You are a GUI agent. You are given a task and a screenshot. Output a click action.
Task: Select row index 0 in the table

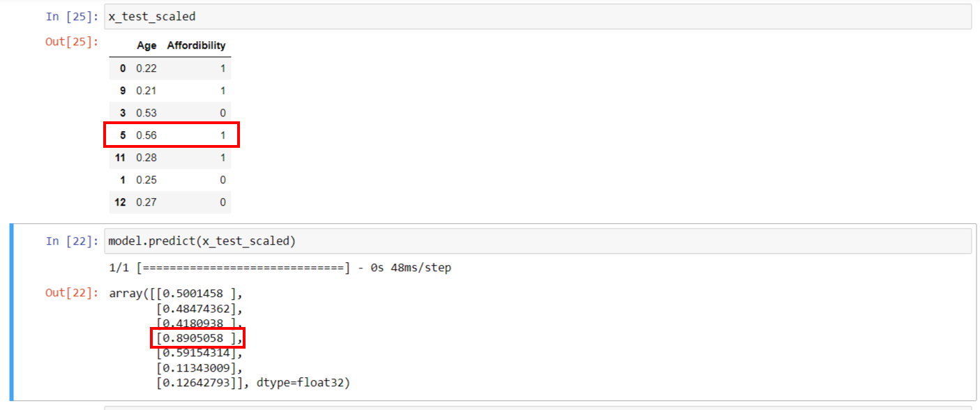click(x=123, y=68)
